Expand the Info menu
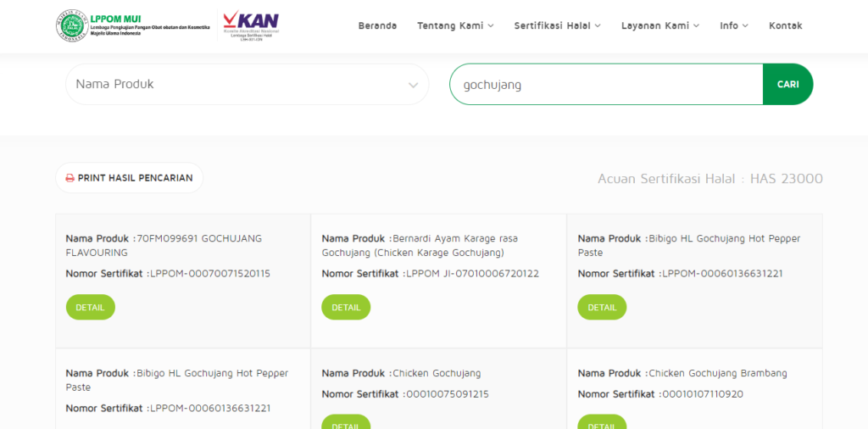The image size is (868, 429). (x=734, y=25)
